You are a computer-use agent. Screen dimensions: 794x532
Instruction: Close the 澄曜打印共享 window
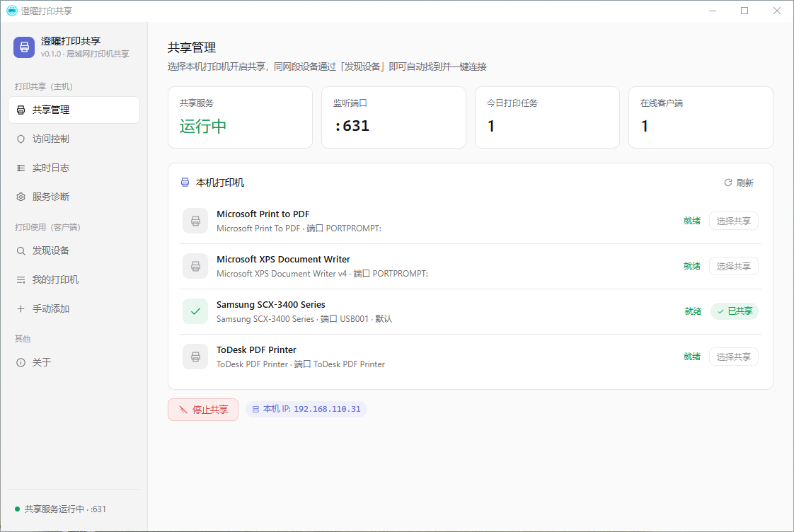[777, 11]
